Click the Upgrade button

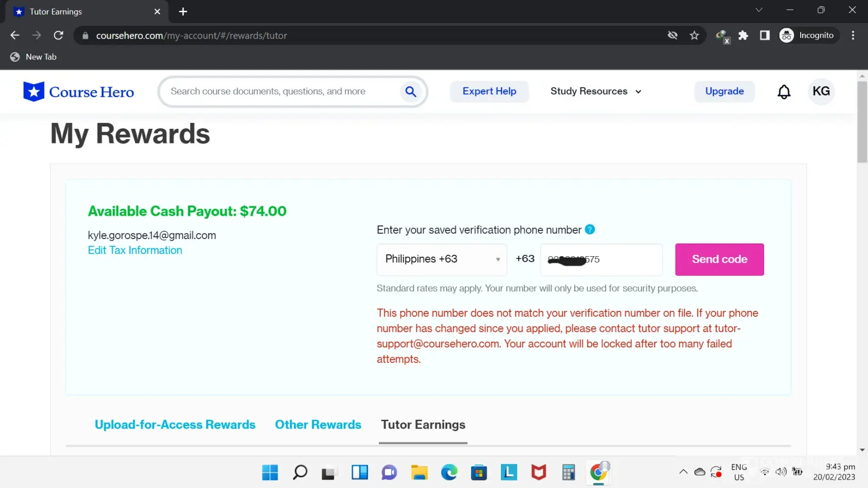(724, 91)
